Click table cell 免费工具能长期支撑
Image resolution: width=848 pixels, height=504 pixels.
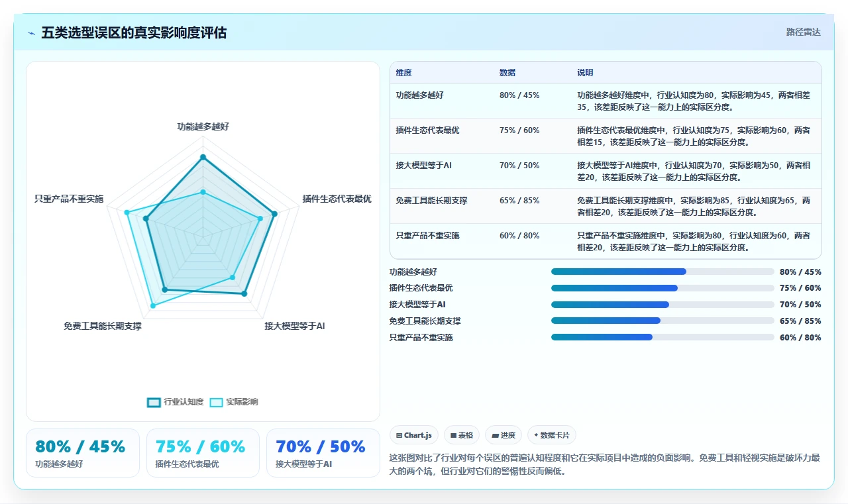pos(431,201)
